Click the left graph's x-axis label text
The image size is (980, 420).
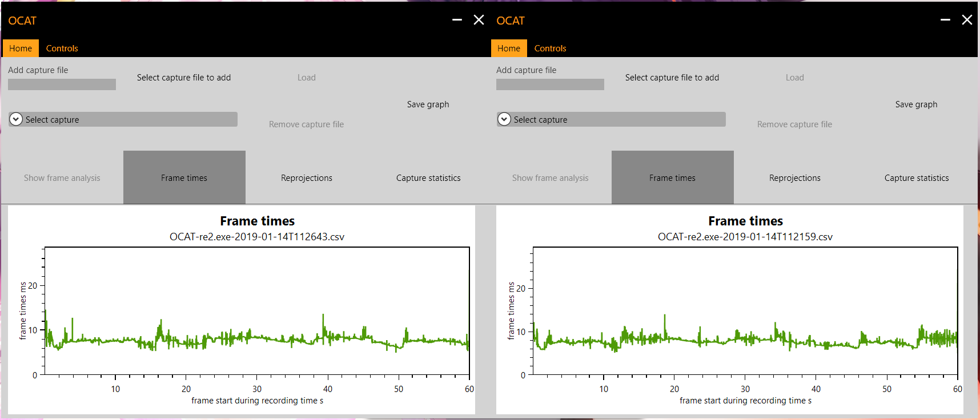pos(258,401)
